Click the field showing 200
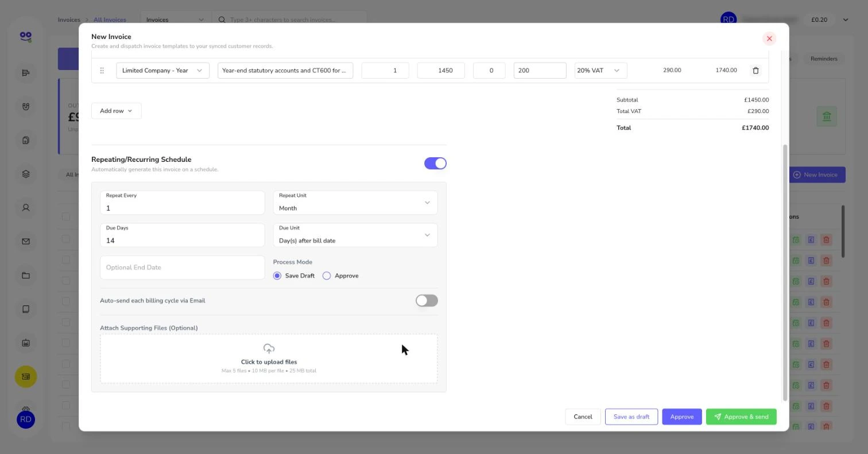The height and width of the screenshot is (454, 868). 540,71
